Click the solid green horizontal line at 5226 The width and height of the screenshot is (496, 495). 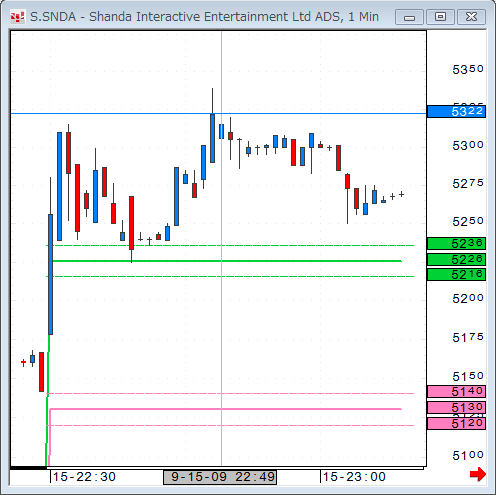227,261
